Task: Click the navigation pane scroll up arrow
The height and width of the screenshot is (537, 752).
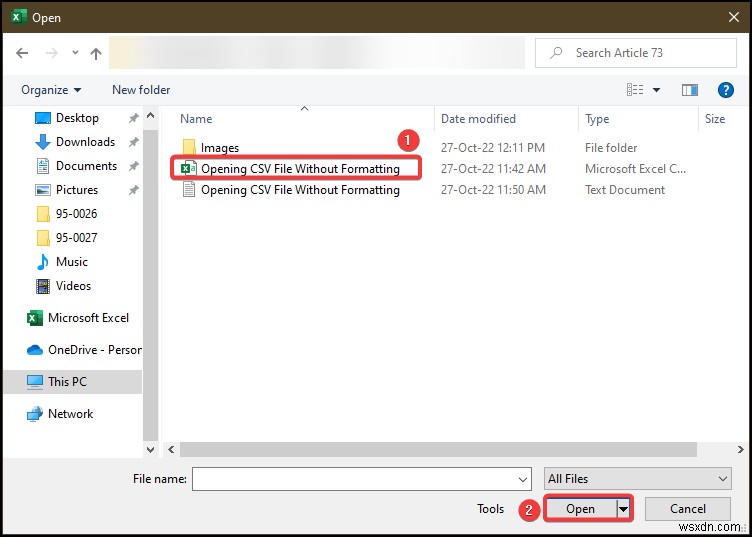Action: click(x=151, y=116)
